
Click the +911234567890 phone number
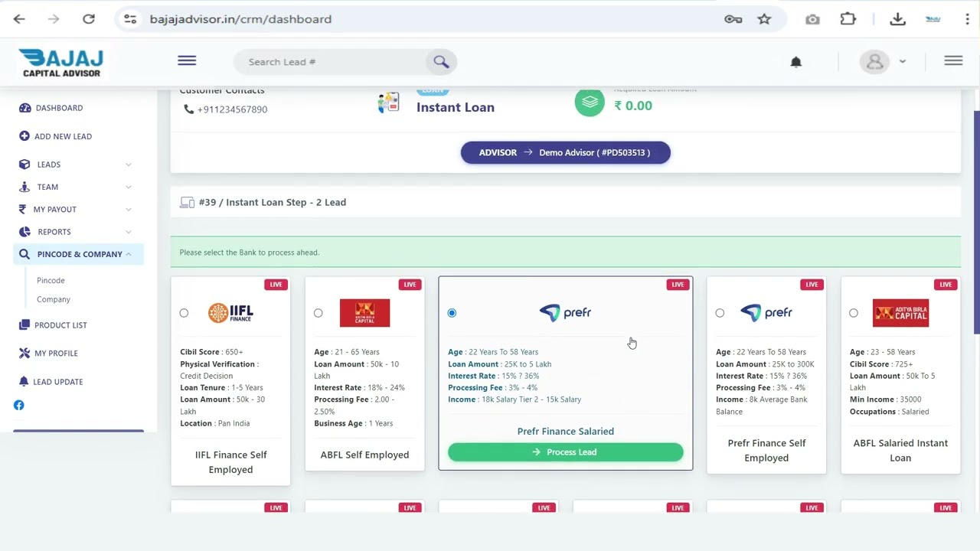coord(232,109)
